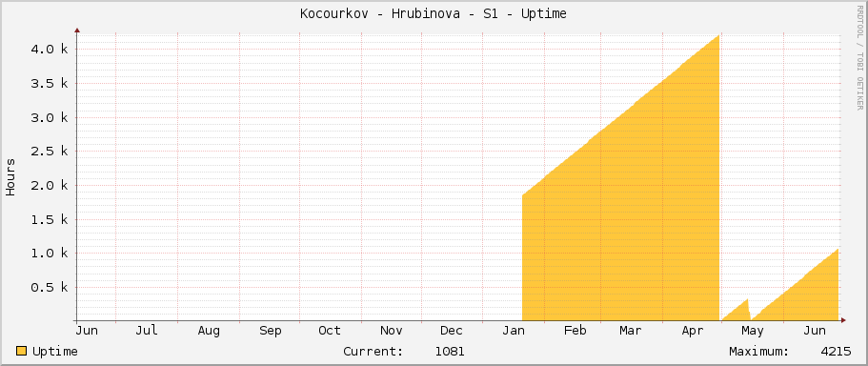Click the Maximum: label
The image size is (868, 366).
759,351
